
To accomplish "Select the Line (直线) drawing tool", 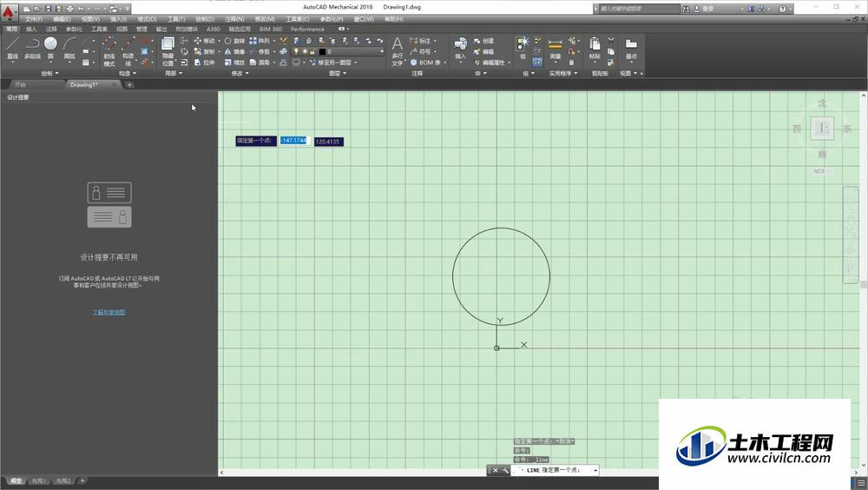I will pyautogui.click(x=12, y=48).
